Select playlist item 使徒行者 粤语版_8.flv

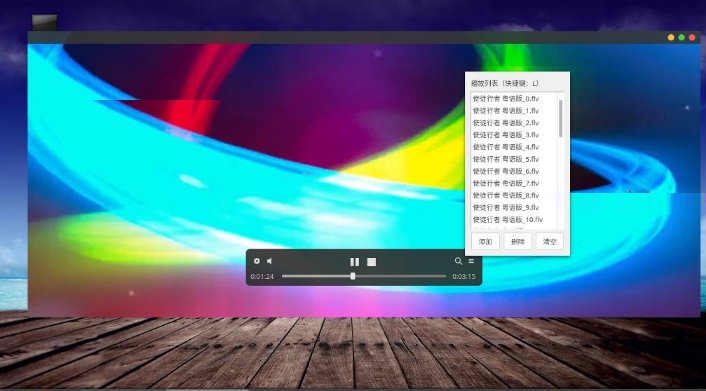tap(514, 195)
